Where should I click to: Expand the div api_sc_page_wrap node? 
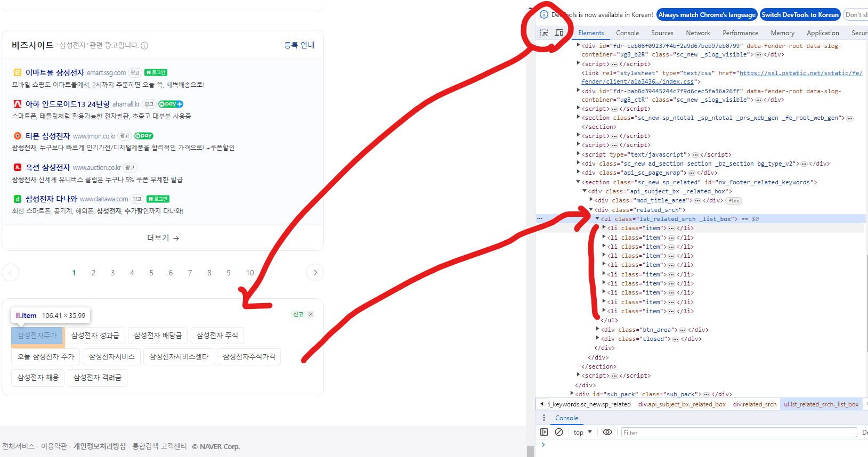(x=578, y=172)
